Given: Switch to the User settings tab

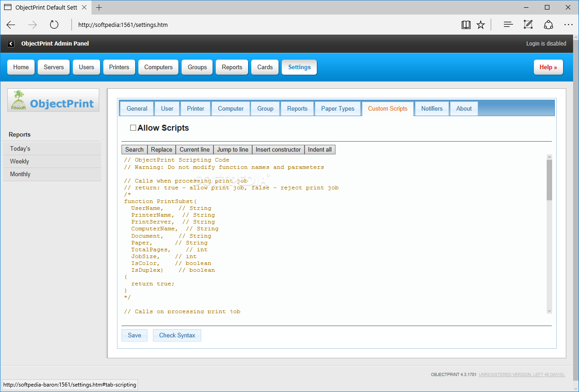Looking at the screenshot, I should pos(167,108).
